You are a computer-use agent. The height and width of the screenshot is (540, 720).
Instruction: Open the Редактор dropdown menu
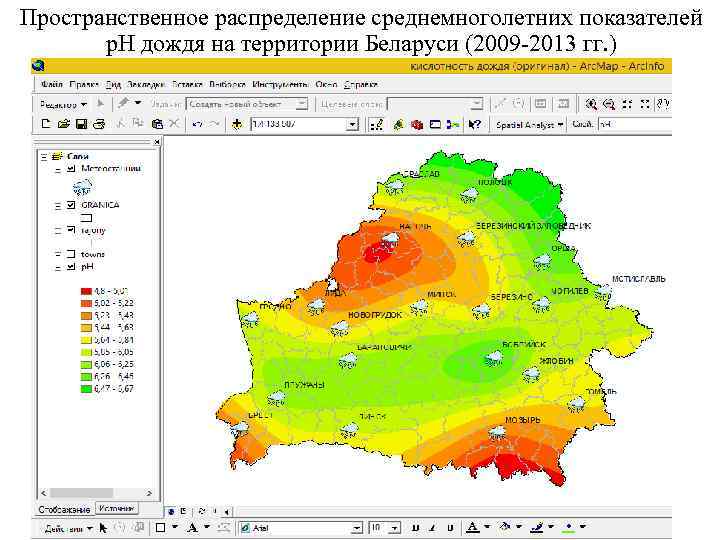[x=63, y=105]
